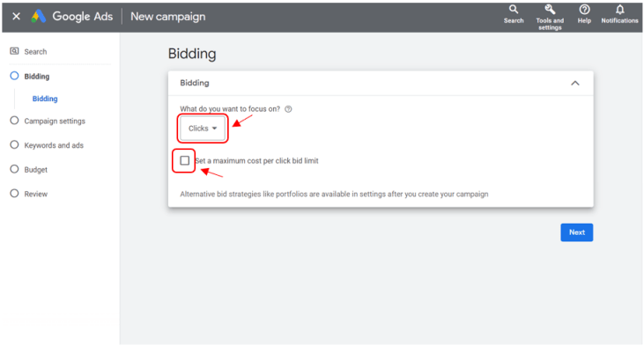This screenshot has width=644, height=346.
Task: Go to Keywords and ads step
Action: point(54,145)
